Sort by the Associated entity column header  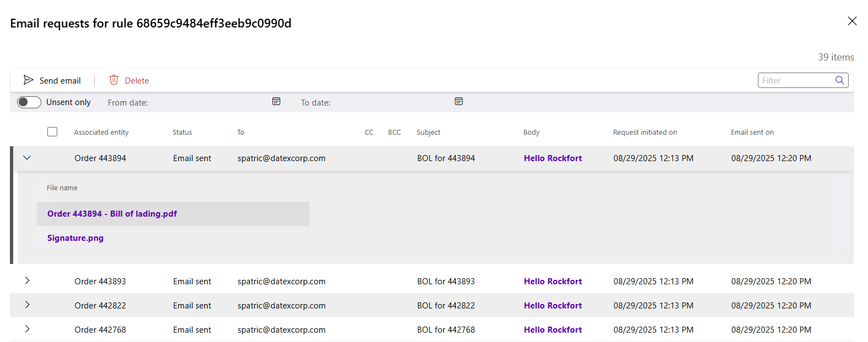tap(101, 133)
